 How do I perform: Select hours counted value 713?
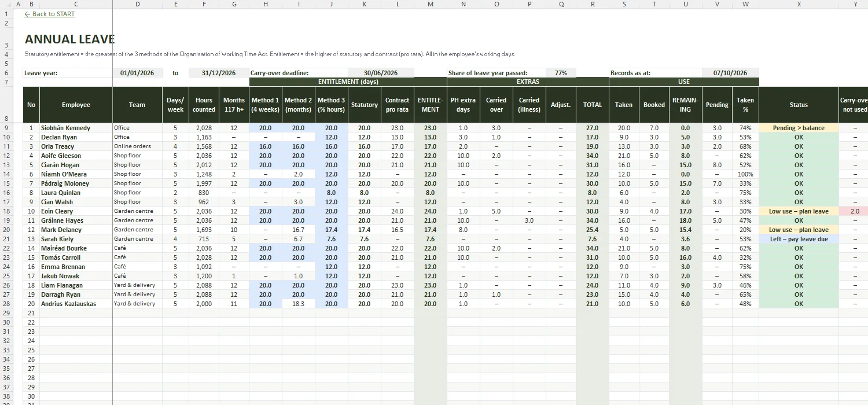pyautogui.click(x=204, y=239)
